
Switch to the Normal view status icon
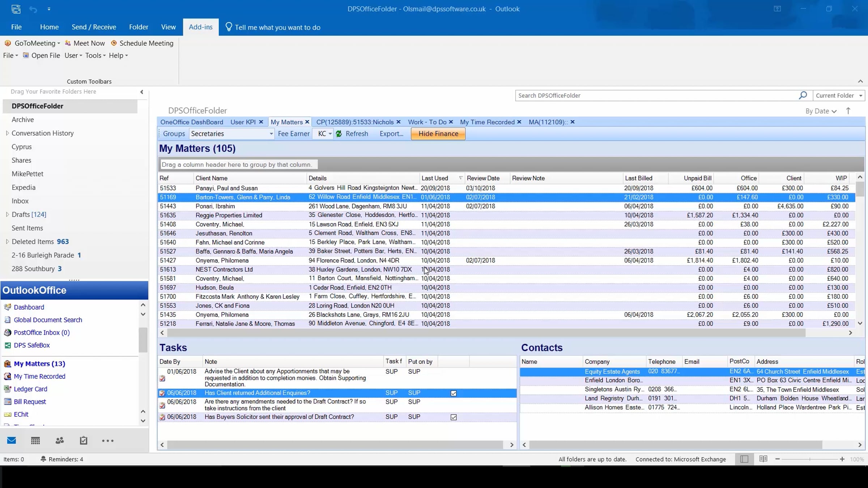(744, 459)
